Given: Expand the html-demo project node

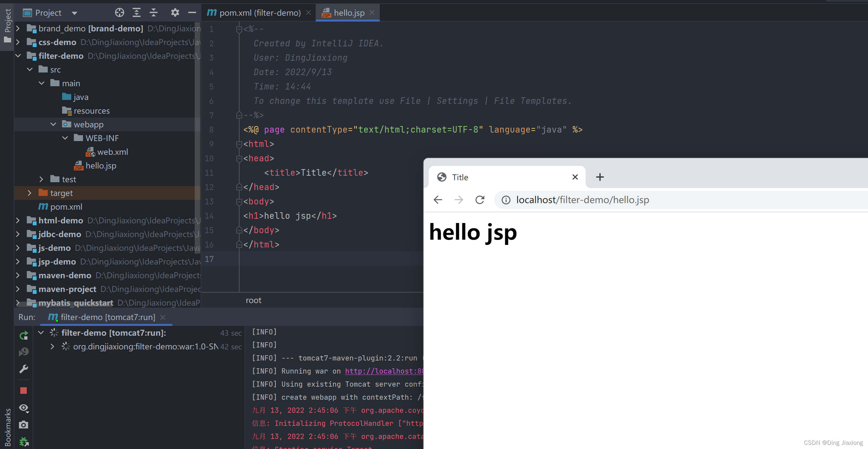Looking at the screenshot, I should tap(18, 220).
